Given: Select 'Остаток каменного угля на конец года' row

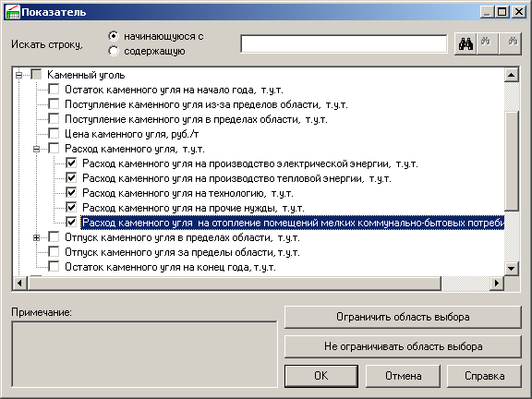Looking at the screenshot, I should [x=170, y=267].
